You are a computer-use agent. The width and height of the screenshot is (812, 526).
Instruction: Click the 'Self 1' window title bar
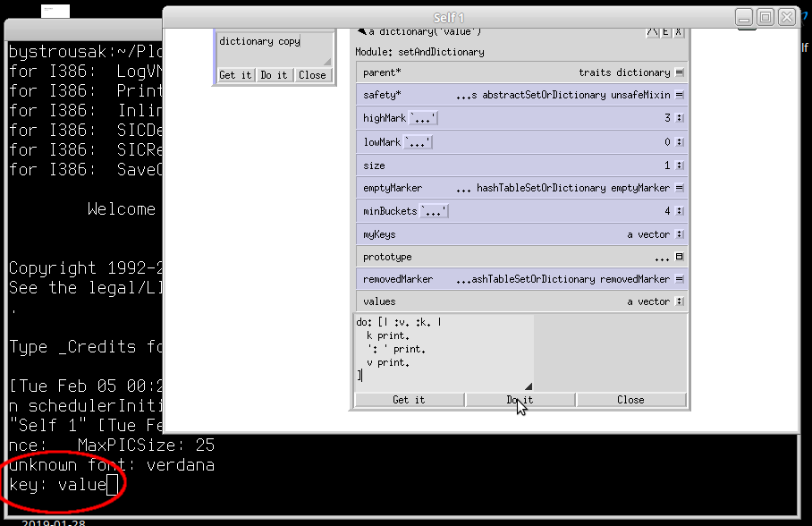click(448, 18)
